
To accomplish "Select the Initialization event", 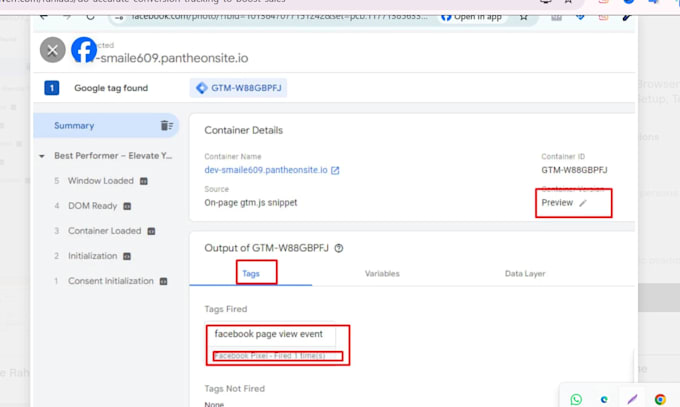I will pyautogui.click(x=93, y=256).
